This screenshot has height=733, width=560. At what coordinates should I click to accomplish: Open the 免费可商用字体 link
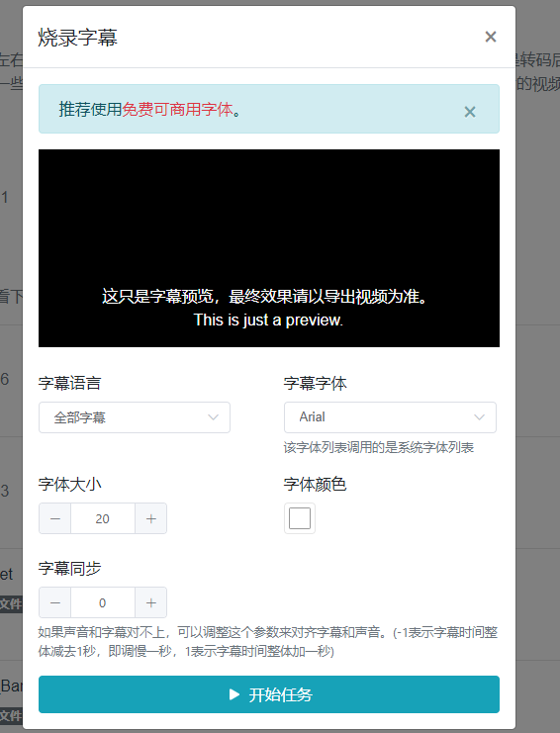177,110
